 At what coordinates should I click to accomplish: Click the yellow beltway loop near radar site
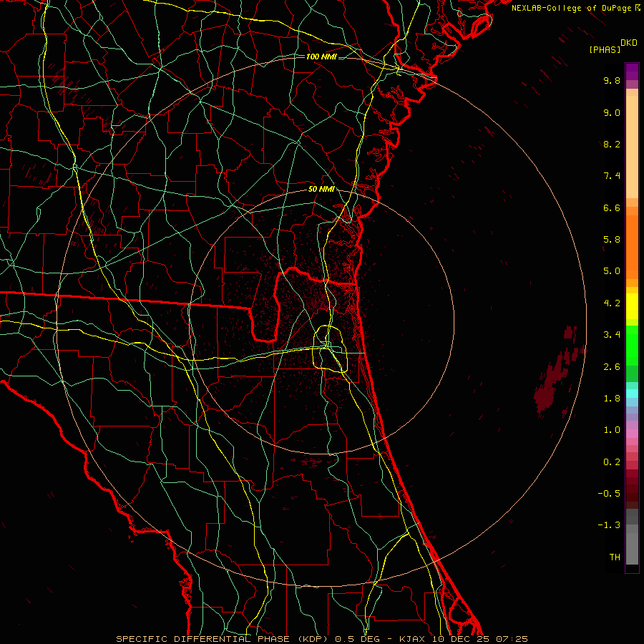click(330, 348)
